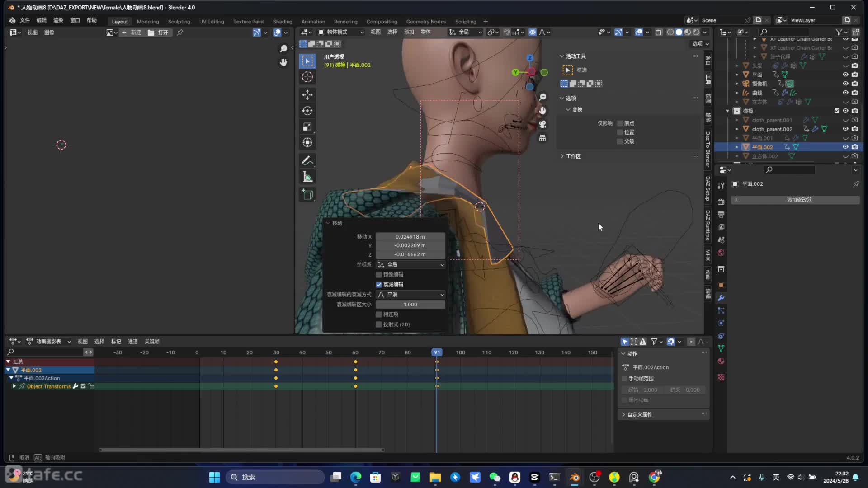868x488 pixels.
Task: Check affect only Origins (原点) option
Action: coord(620,123)
